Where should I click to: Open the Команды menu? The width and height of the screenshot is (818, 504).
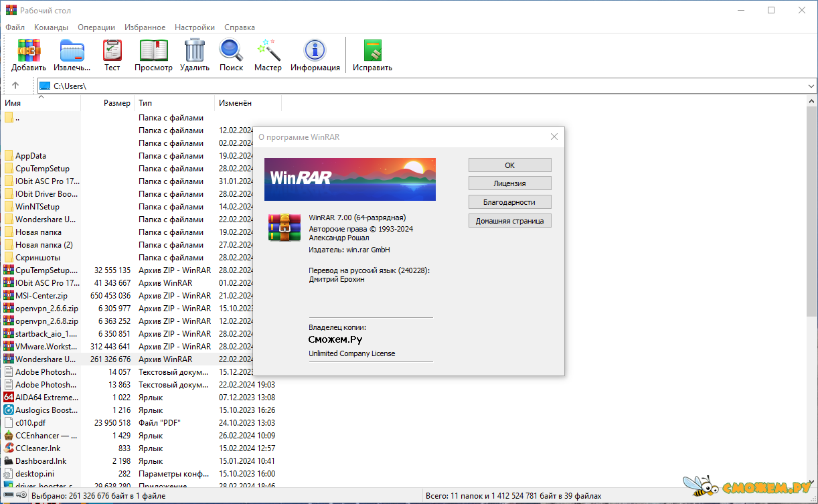(51, 27)
